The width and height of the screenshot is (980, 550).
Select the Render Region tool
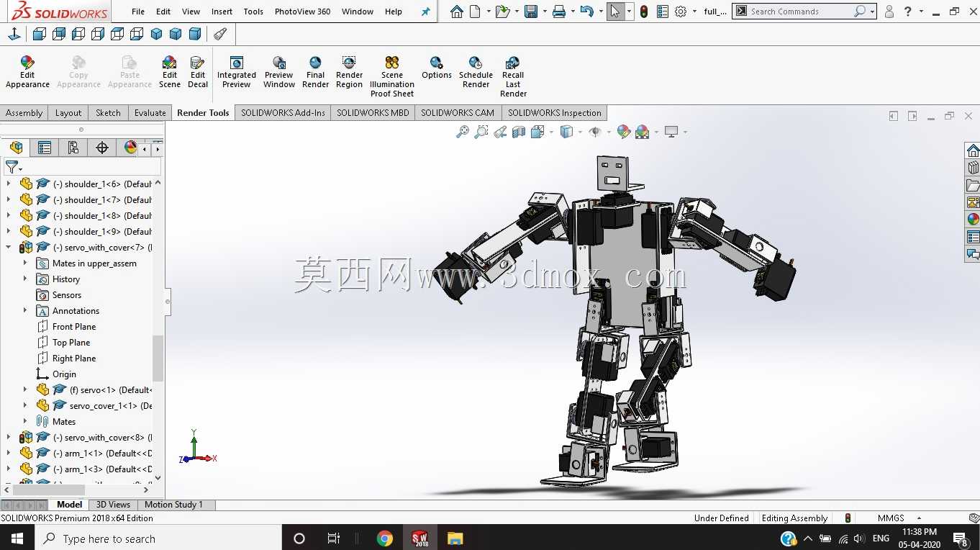(349, 72)
